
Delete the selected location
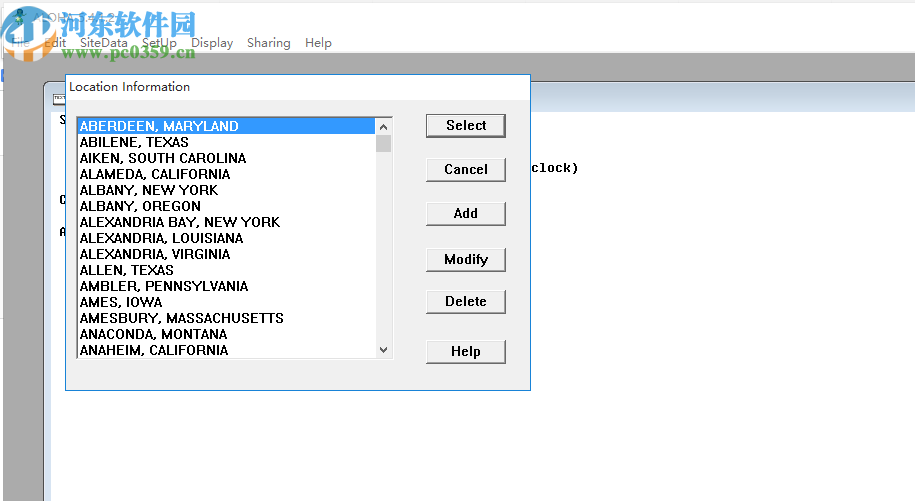466,302
